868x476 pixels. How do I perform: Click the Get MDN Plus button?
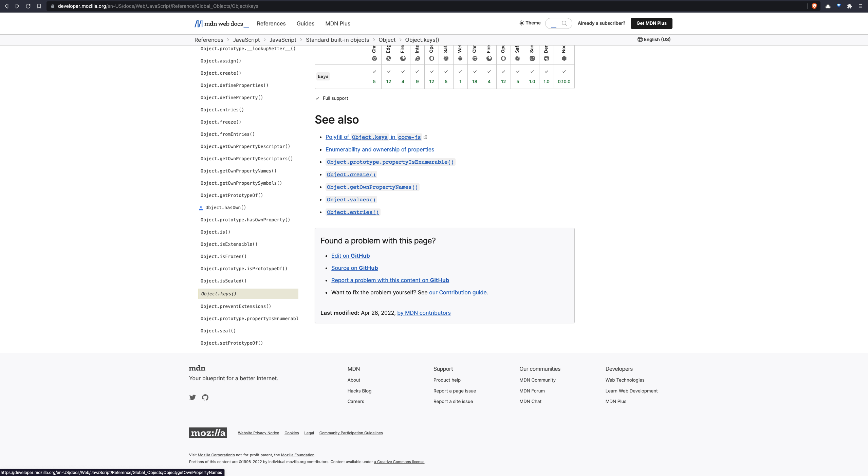pyautogui.click(x=651, y=23)
